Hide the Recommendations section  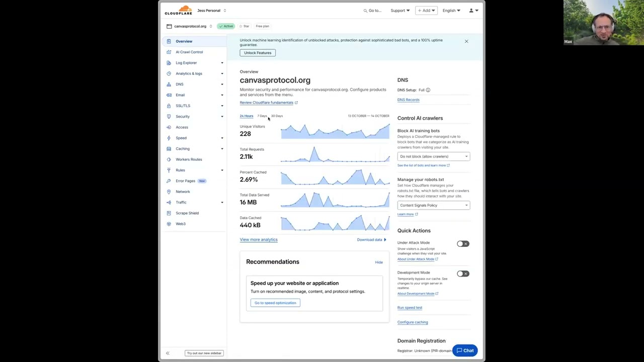pos(379,262)
